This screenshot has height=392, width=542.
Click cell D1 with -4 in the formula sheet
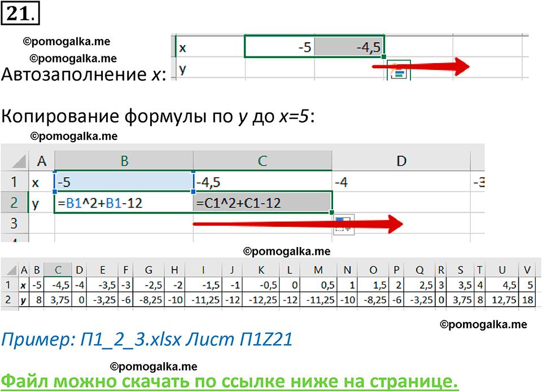click(401, 182)
